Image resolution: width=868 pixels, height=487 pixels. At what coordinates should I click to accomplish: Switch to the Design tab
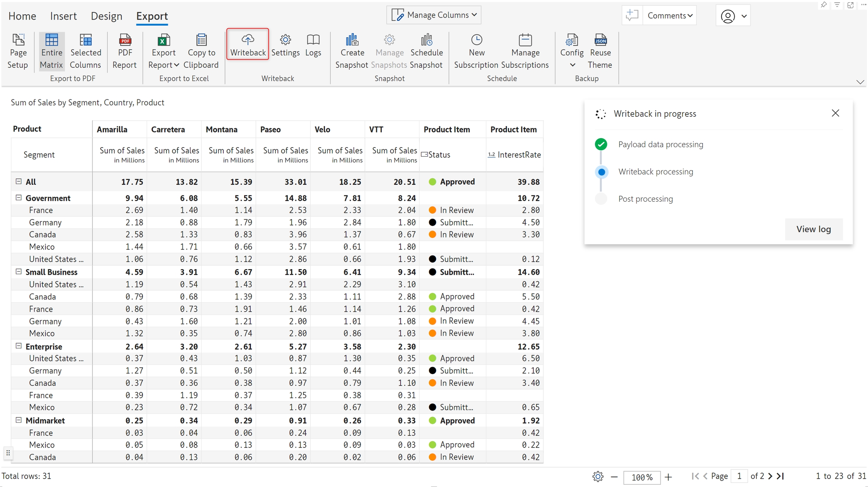point(107,16)
